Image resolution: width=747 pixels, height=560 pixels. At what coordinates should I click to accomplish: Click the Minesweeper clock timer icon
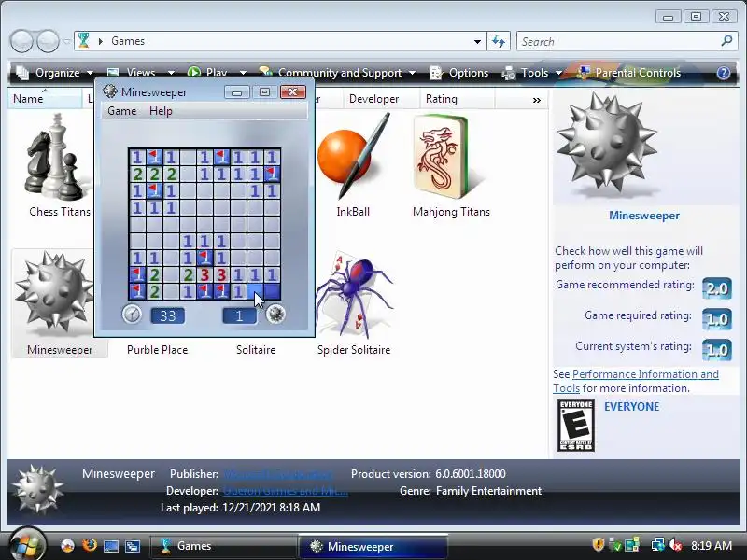(132, 315)
